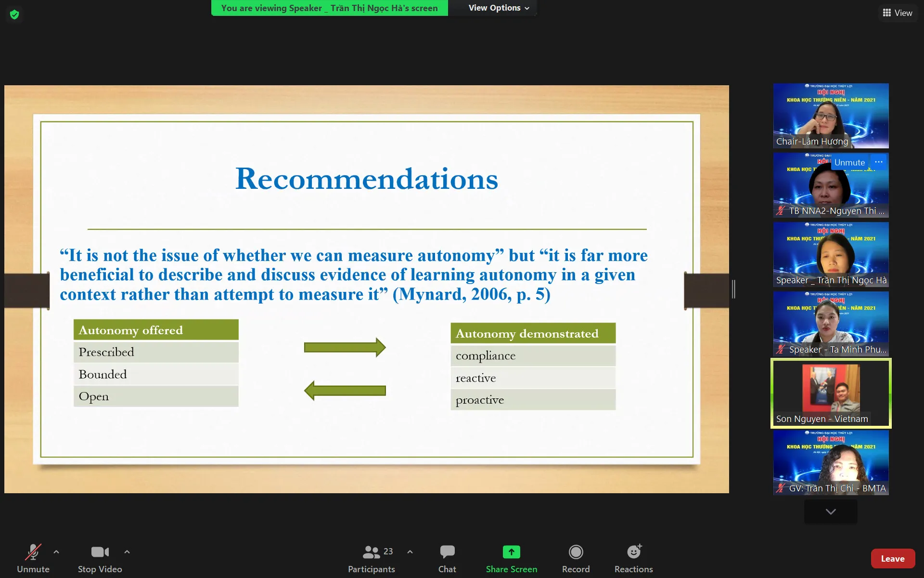Expand participants options caret arrow
Screen dimensions: 924x578
(410, 552)
